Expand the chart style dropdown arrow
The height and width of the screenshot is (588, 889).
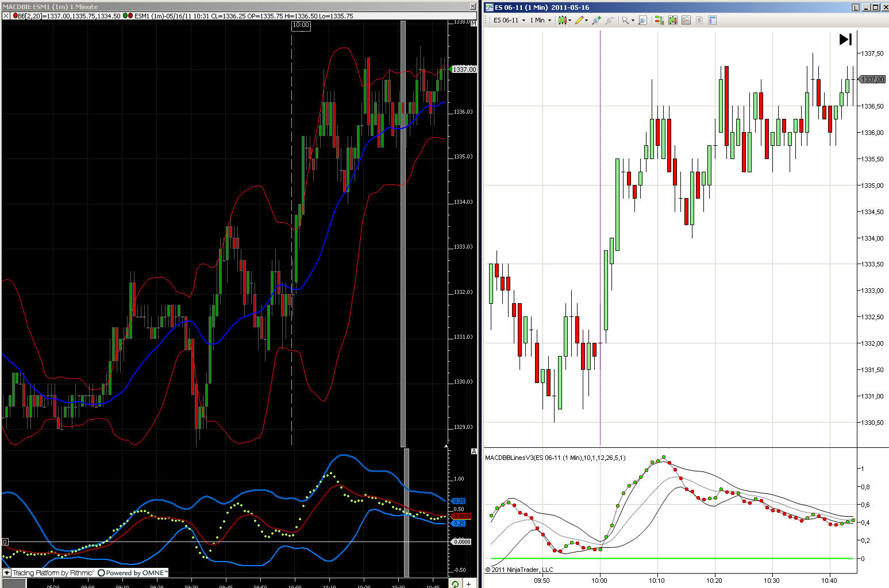pos(570,20)
